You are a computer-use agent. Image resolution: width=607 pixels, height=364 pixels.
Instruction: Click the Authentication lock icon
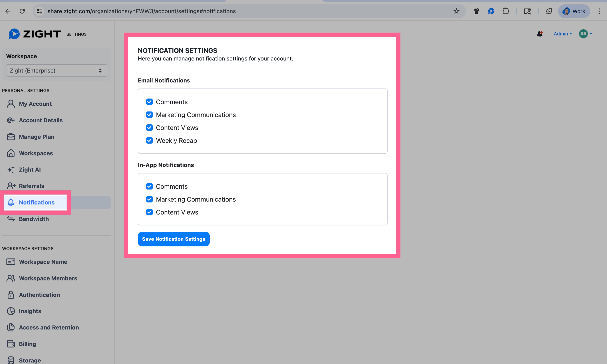coord(10,295)
